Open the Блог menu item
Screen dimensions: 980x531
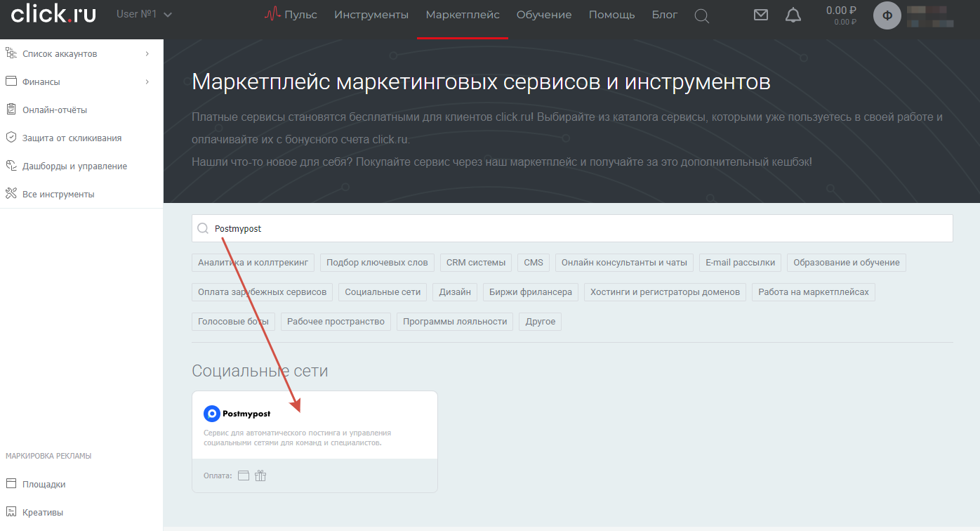(665, 15)
